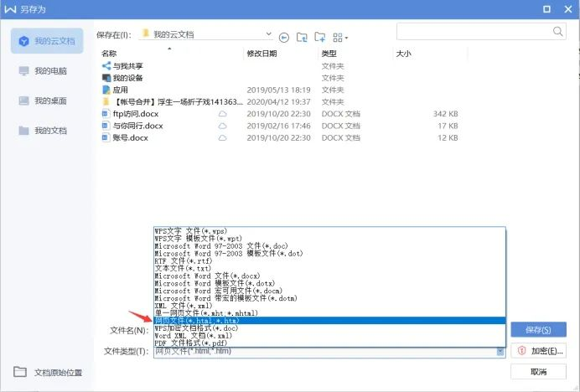The width and height of the screenshot is (580, 392).
Task: Click the cloud icon beside 与你同行.docx
Action: (x=222, y=126)
